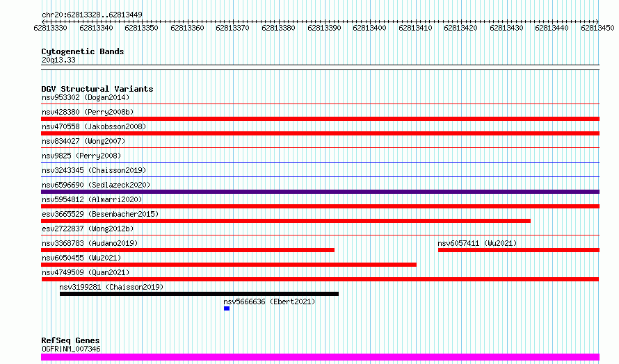Viewport: 619px width, 364px height.
Task: Click ruler position 62813400
Action: tap(369, 28)
